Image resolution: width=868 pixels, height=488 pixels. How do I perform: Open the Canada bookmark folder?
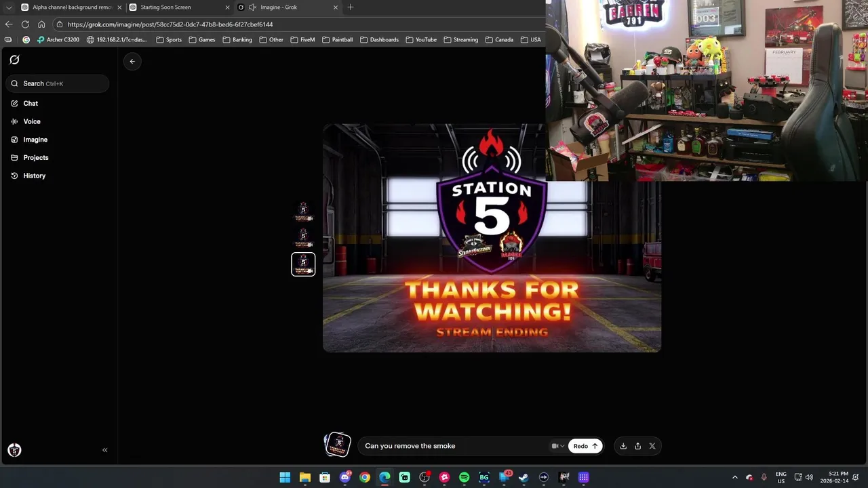pos(500,39)
